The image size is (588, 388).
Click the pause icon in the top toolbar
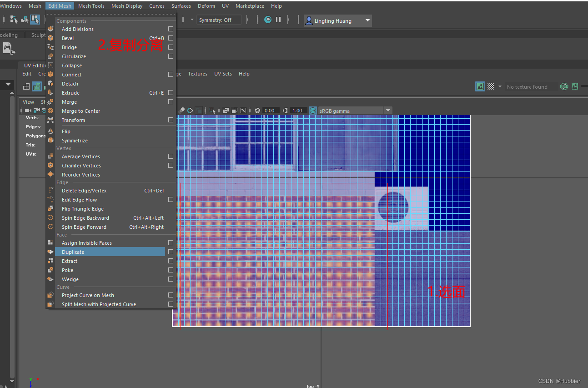tap(278, 20)
